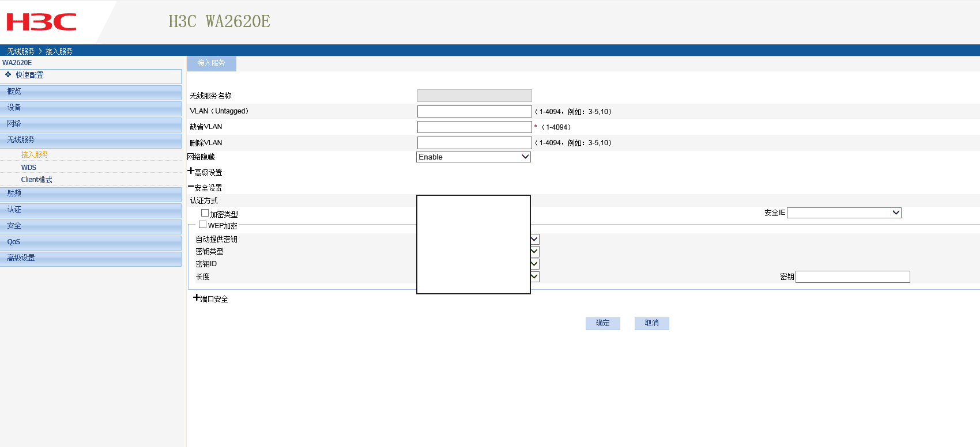Viewport: 980px width, 447px height.
Task: Open the 自动提供密钥 dropdown arrow
Action: (534, 239)
